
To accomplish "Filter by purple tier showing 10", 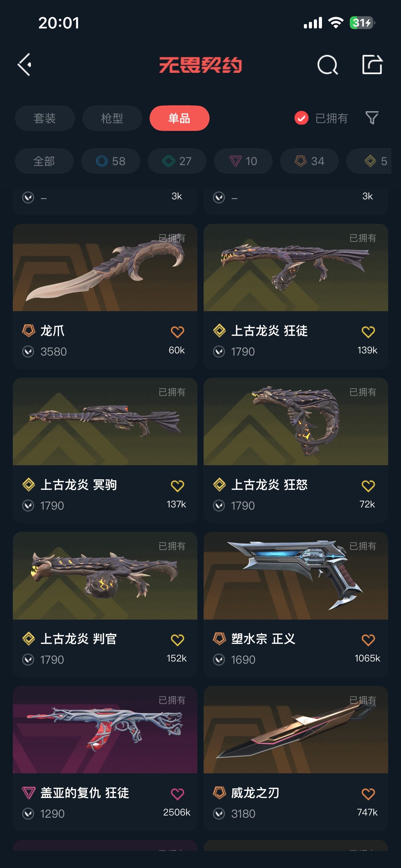I will [x=243, y=161].
